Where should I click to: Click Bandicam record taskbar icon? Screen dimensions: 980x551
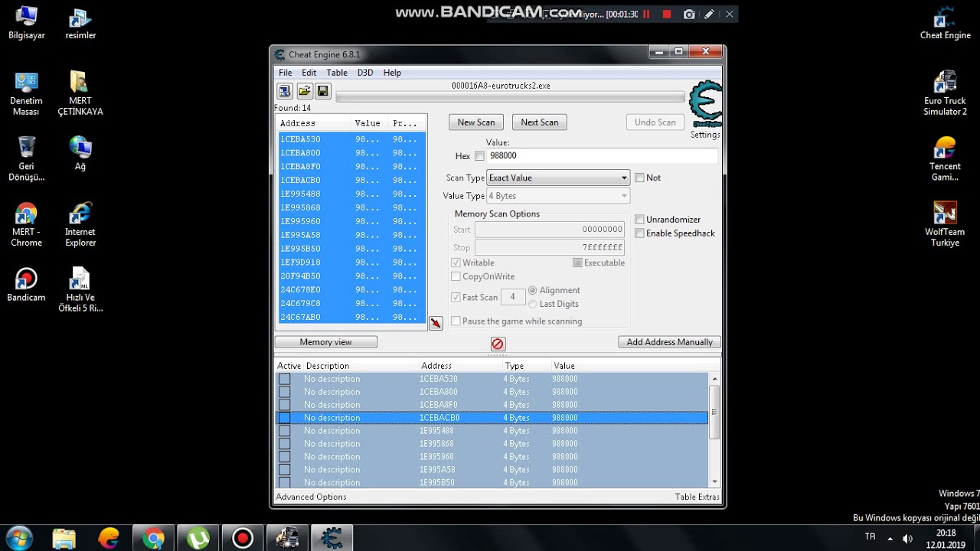243,538
